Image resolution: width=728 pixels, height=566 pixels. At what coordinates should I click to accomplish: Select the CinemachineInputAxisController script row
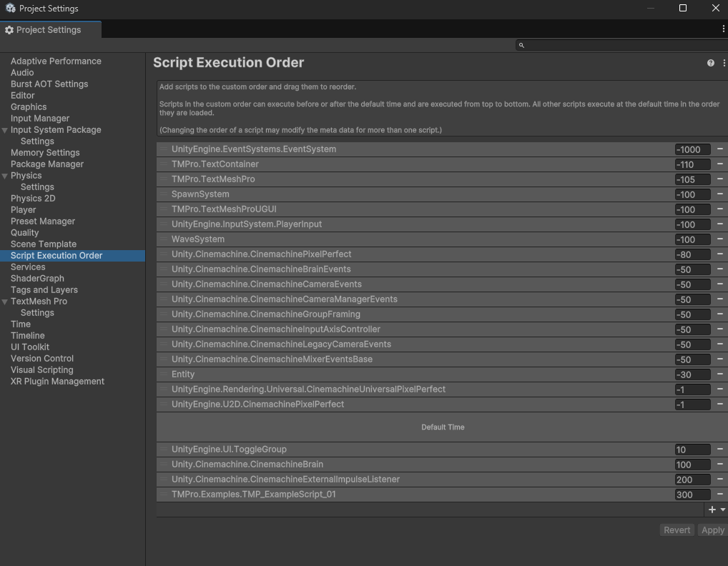click(442, 329)
